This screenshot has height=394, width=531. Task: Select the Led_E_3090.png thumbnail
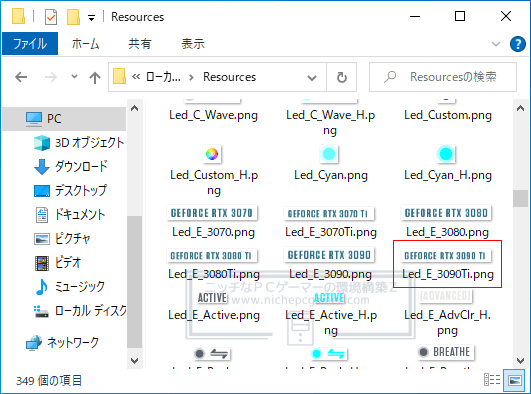pos(329,255)
